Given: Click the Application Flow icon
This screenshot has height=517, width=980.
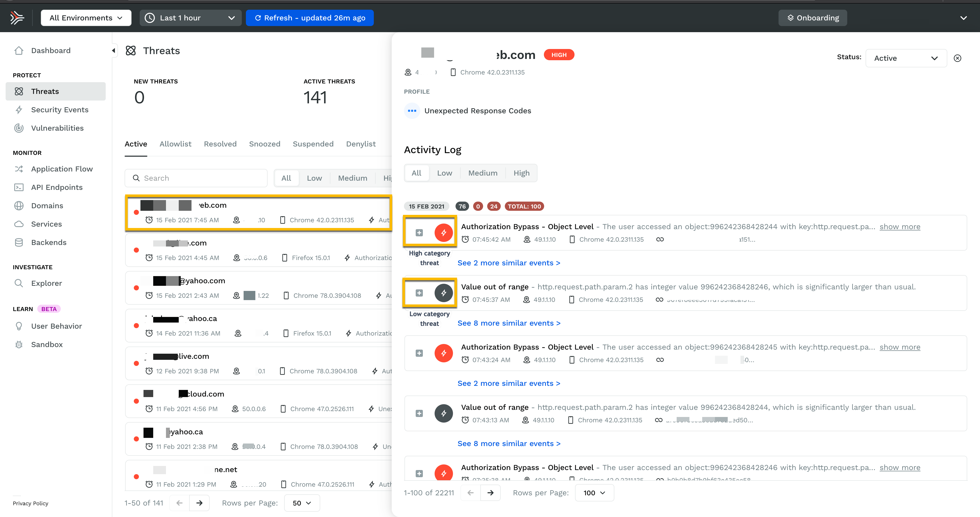Looking at the screenshot, I should coord(18,169).
